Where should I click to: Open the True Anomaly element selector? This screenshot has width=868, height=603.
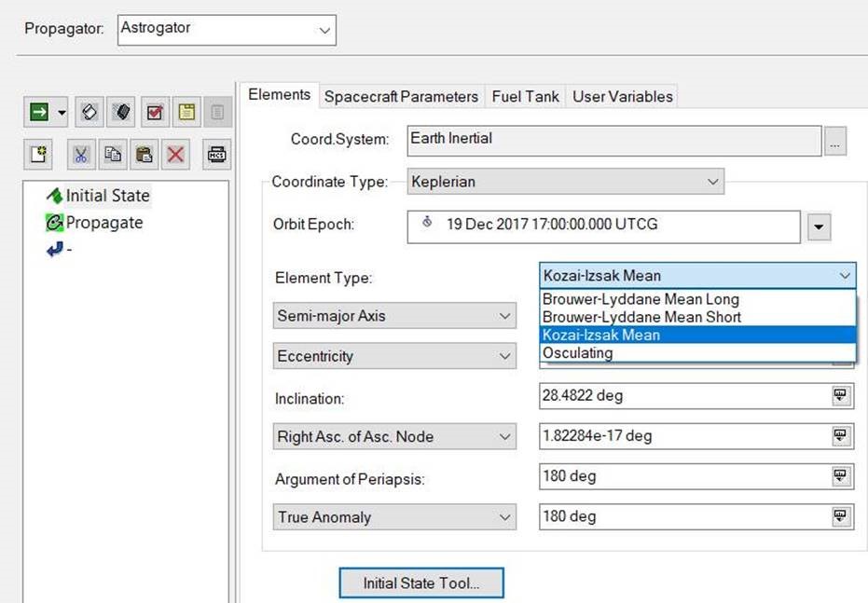(x=394, y=517)
